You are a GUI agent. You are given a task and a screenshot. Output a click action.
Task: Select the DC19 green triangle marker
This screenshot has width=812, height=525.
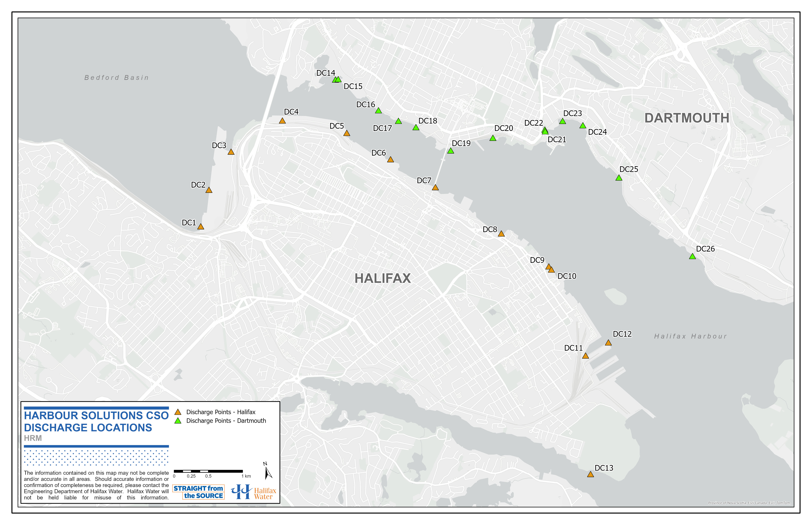click(451, 151)
